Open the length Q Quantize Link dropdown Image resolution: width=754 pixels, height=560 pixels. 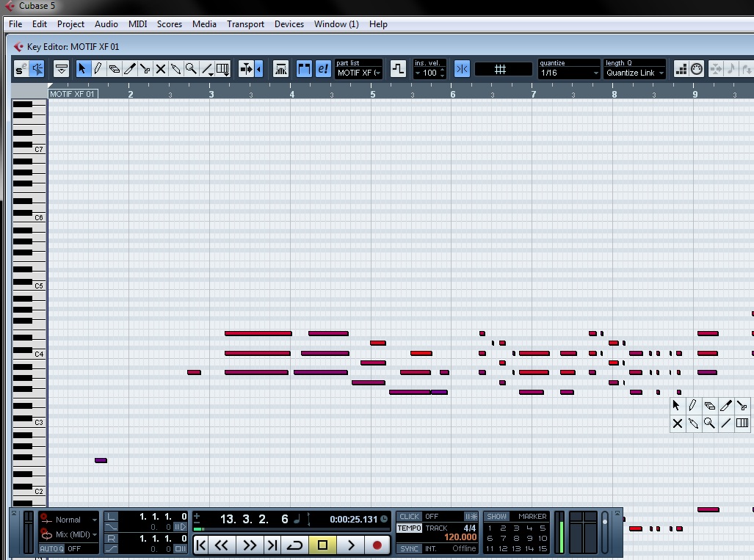635,73
